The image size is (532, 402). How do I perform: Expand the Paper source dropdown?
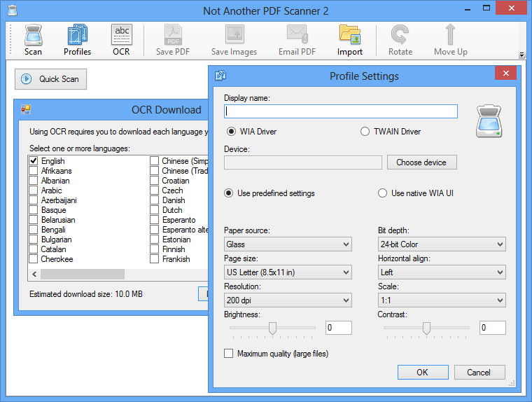(287, 244)
